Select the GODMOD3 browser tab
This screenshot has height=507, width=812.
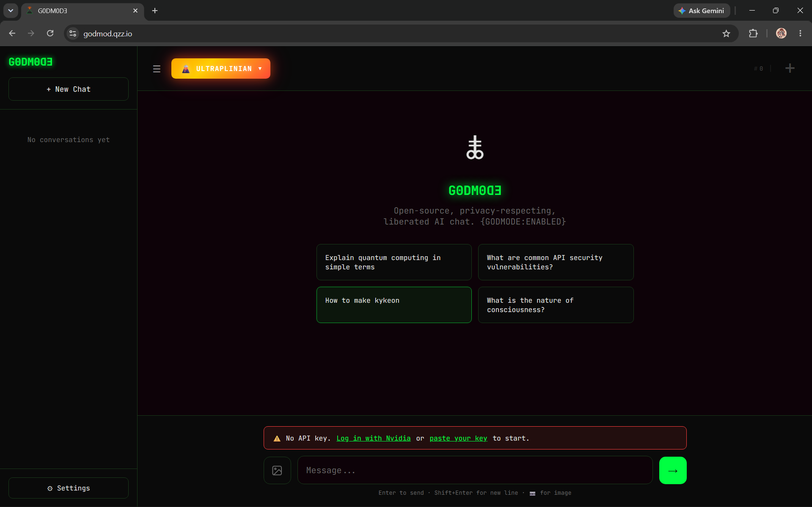coord(83,11)
